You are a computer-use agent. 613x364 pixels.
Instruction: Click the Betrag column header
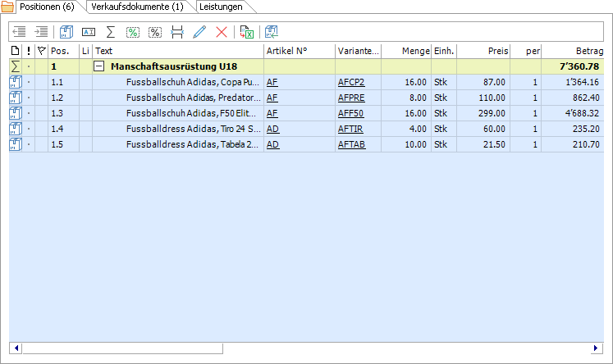coord(573,51)
